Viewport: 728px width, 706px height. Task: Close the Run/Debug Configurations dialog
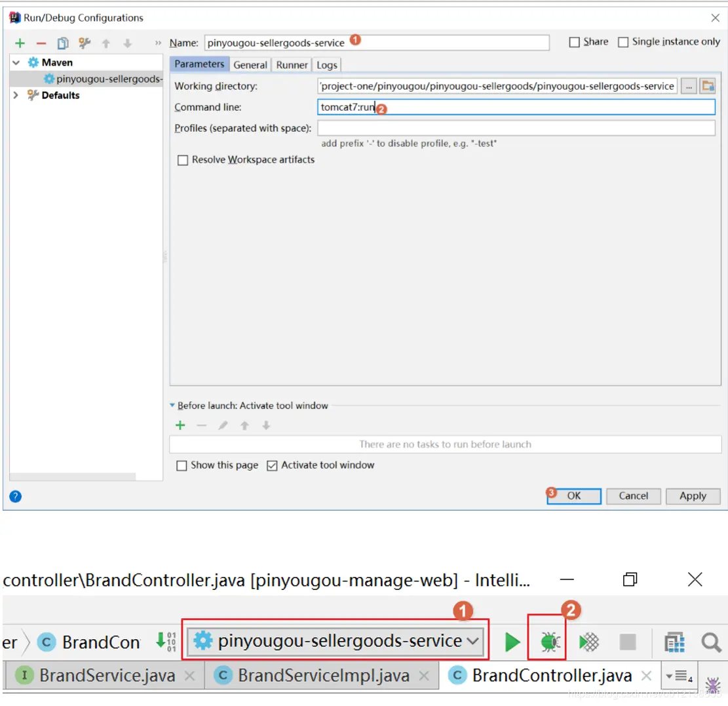pos(715,18)
